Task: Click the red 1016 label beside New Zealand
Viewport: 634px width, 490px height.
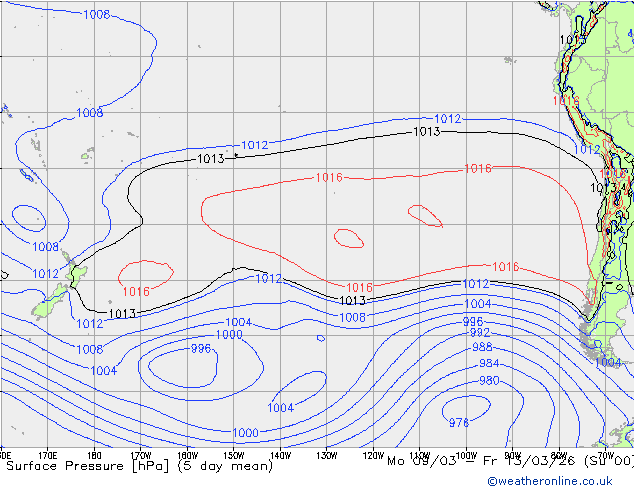Action: (x=136, y=291)
